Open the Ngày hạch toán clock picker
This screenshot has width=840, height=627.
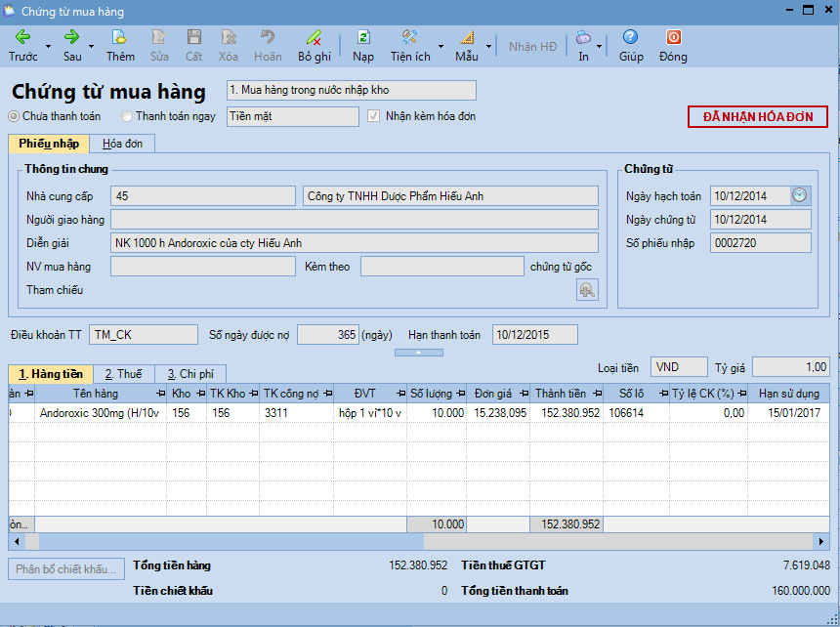point(799,195)
